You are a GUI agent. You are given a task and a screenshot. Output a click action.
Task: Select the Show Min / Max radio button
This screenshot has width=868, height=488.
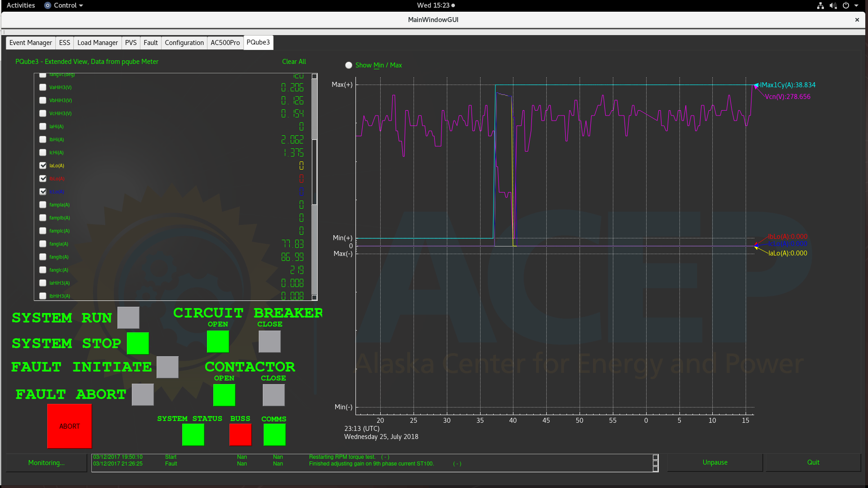coord(349,65)
